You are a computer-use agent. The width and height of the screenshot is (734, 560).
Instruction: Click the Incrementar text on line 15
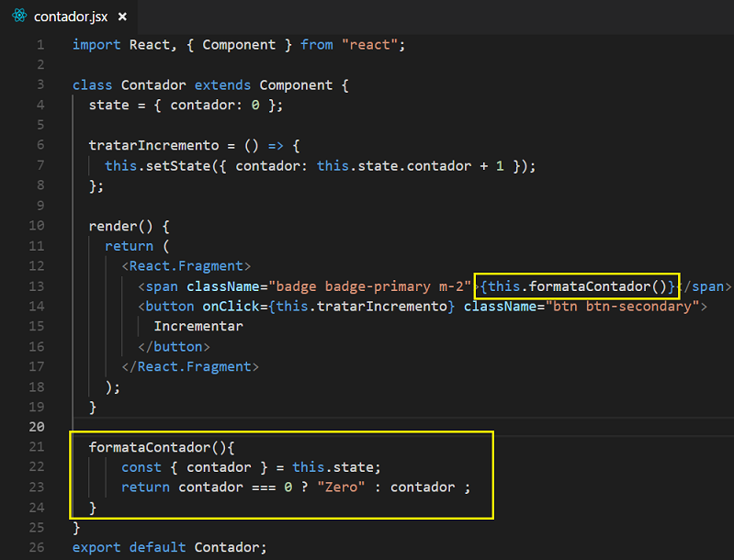pyautogui.click(x=198, y=327)
